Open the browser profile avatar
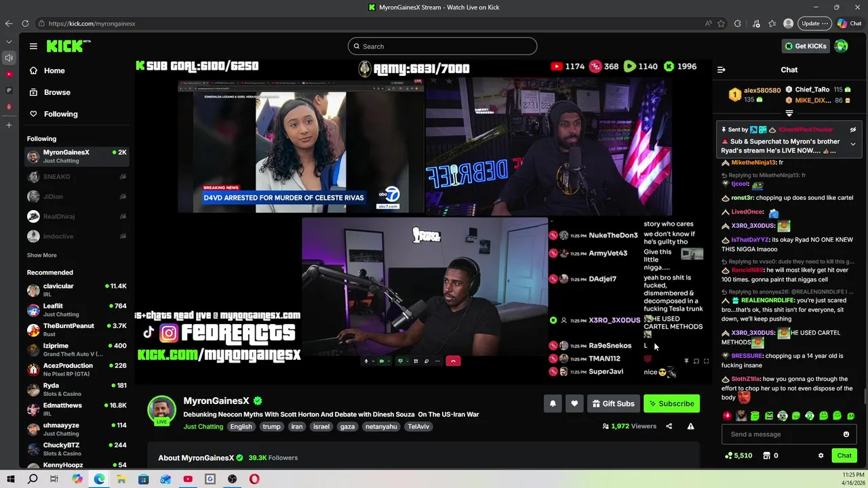The width and height of the screenshot is (868, 488). pyautogui.click(x=788, y=23)
